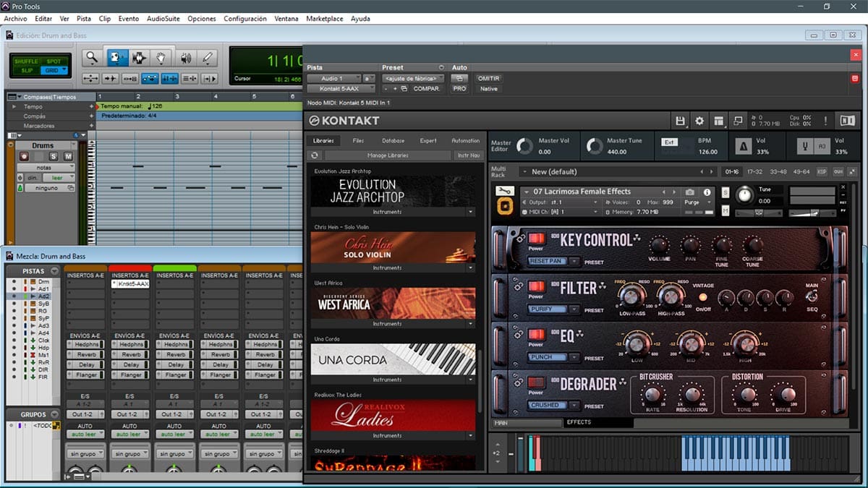
Task: Click the Zoom Toggle icon under Zoomer tool
Action: click(91, 78)
